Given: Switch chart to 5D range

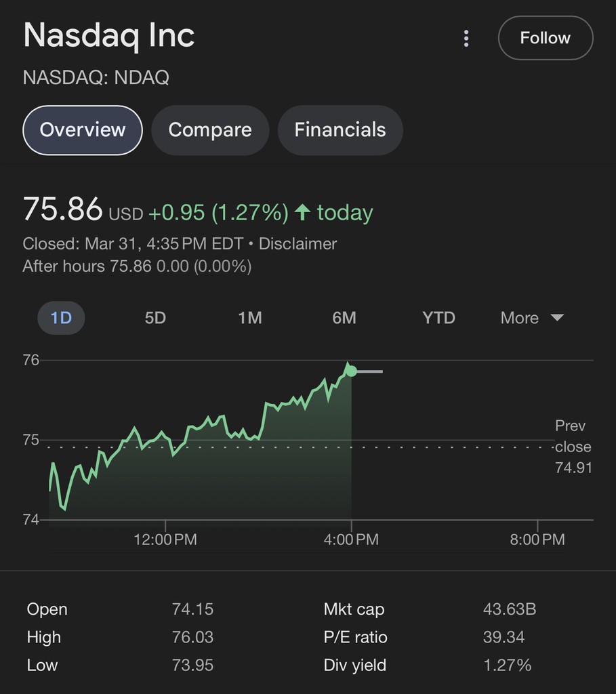Looking at the screenshot, I should 155,318.
